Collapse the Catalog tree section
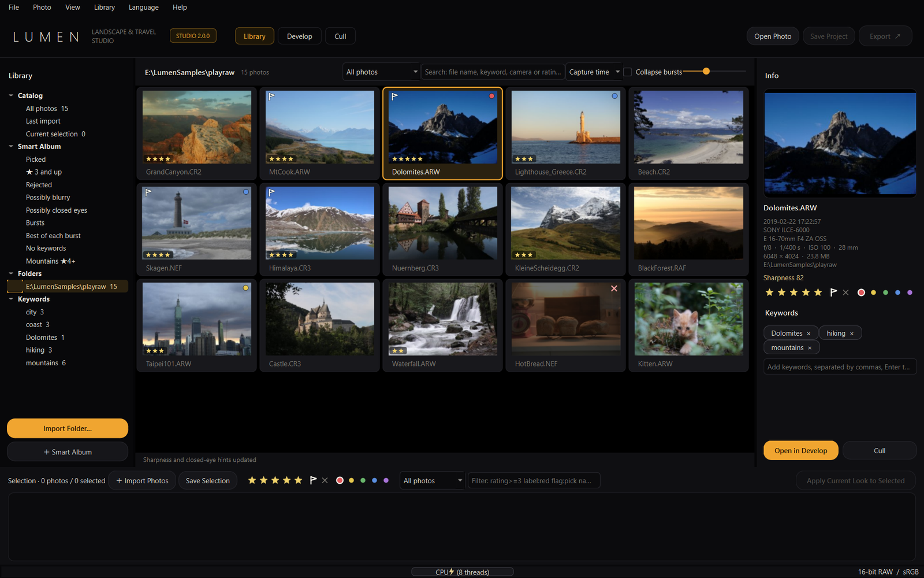Viewport: 924px width, 578px height. tap(11, 95)
